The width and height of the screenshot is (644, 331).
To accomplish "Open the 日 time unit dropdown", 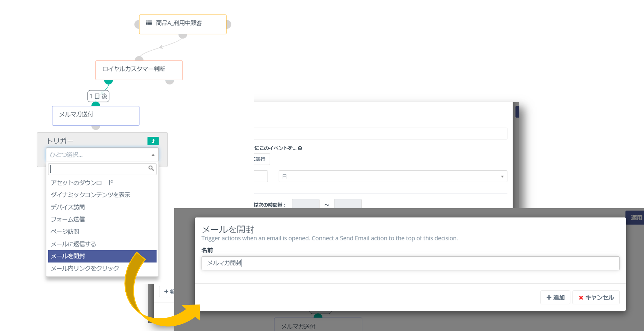I will [x=392, y=177].
